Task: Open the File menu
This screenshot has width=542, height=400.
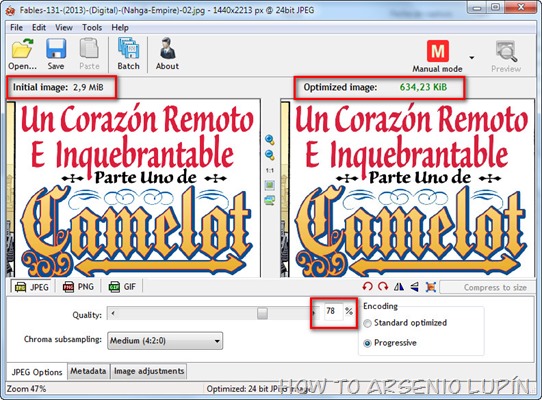Action: 16,27
